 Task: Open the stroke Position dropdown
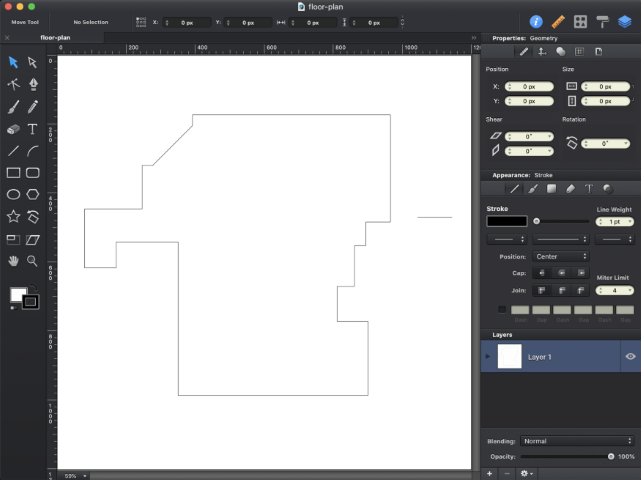point(561,257)
